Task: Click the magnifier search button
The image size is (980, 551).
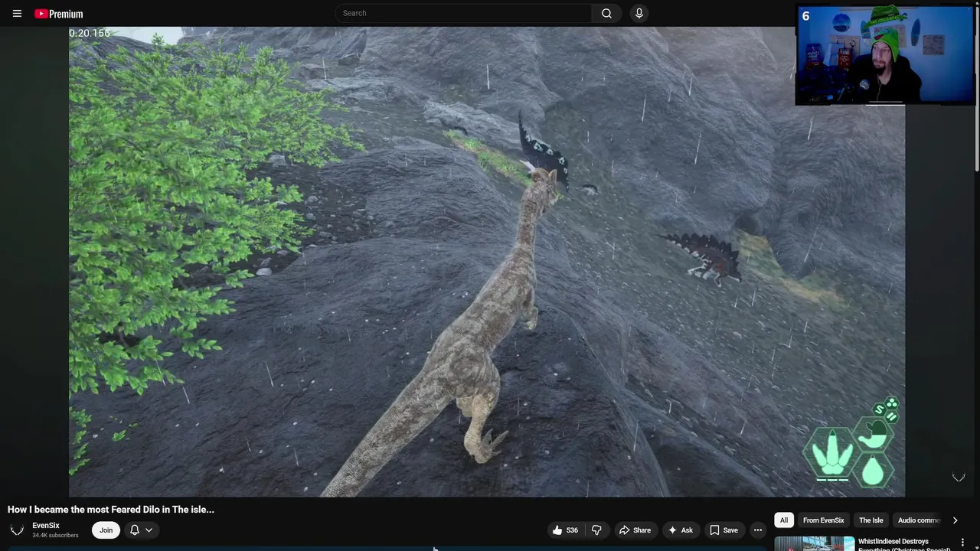Action: tap(606, 13)
